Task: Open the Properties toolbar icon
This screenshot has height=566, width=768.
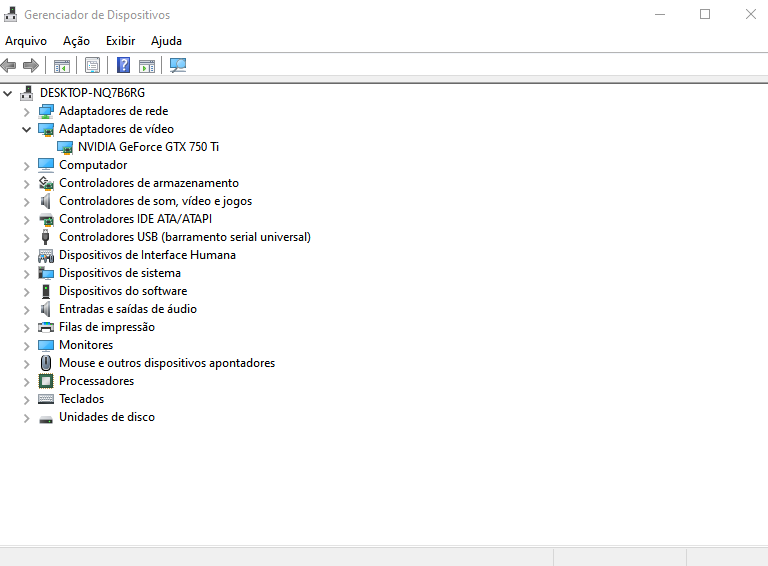Action: coord(93,66)
